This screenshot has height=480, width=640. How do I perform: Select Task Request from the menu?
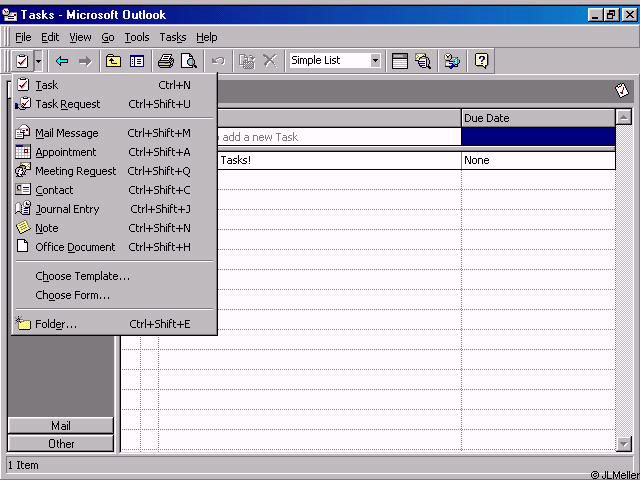[67, 104]
